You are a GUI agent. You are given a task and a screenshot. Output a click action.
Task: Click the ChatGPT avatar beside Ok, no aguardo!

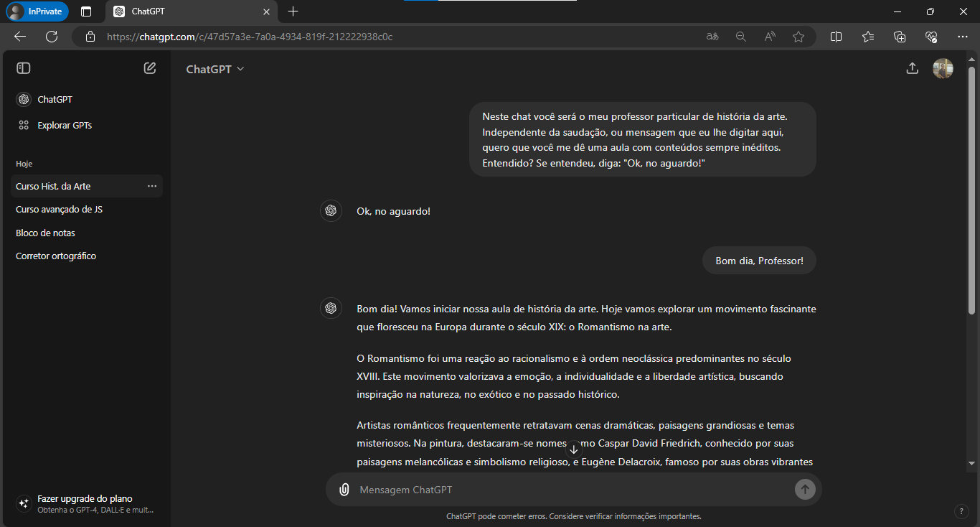coord(331,211)
